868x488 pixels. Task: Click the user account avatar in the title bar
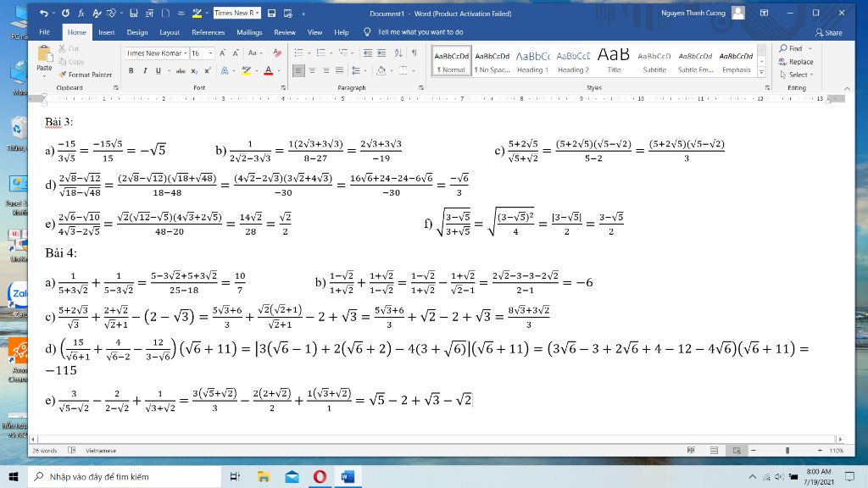(x=738, y=13)
